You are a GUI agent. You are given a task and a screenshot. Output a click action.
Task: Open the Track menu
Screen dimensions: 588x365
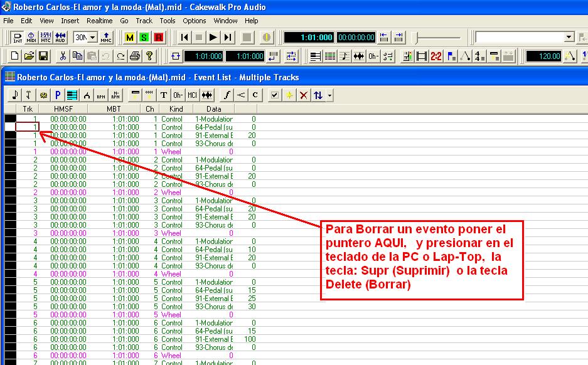pos(144,21)
